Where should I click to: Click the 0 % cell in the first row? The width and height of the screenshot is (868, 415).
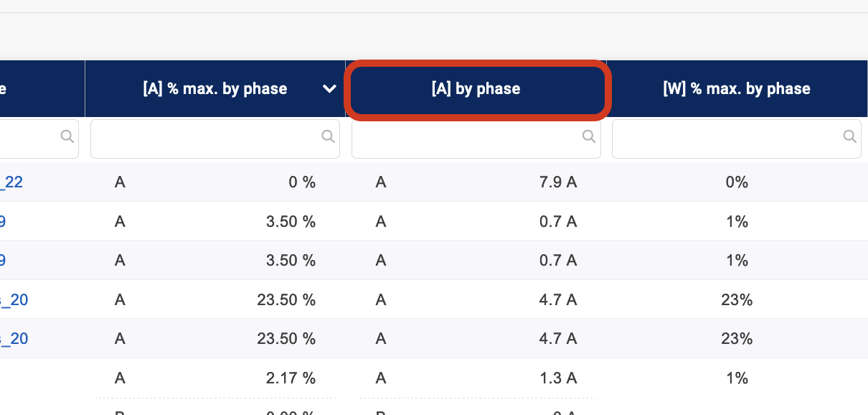(302, 182)
